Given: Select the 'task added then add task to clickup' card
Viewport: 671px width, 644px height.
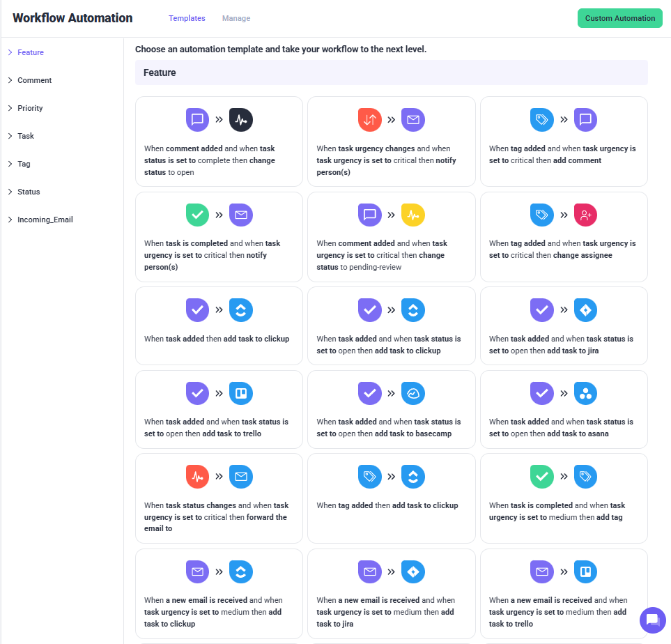Looking at the screenshot, I should [219, 325].
